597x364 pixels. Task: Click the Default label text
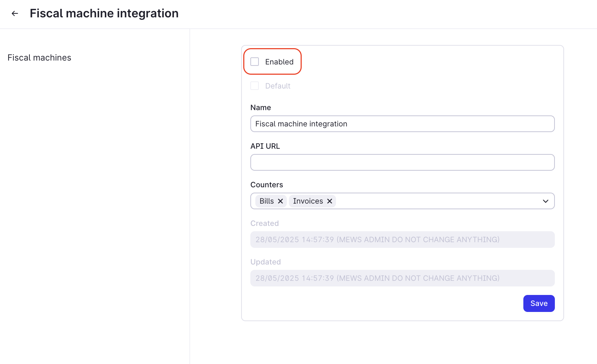[x=278, y=86]
